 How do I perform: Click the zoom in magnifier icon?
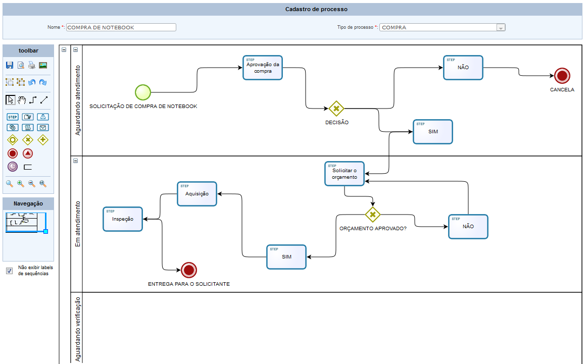21,184
